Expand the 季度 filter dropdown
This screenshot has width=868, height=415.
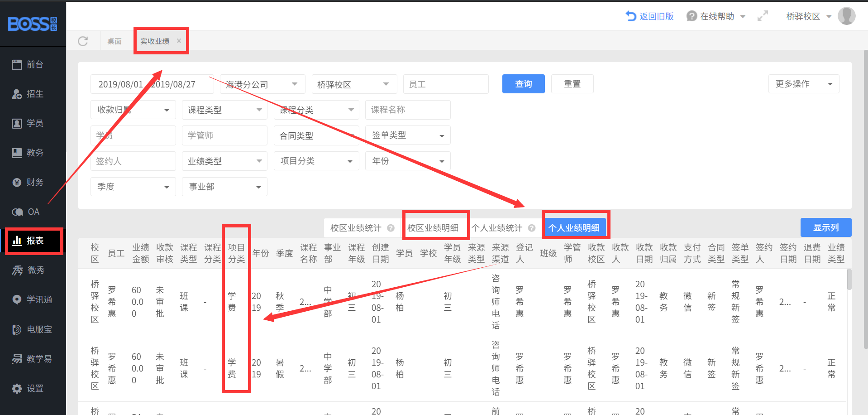click(x=133, y=187)
